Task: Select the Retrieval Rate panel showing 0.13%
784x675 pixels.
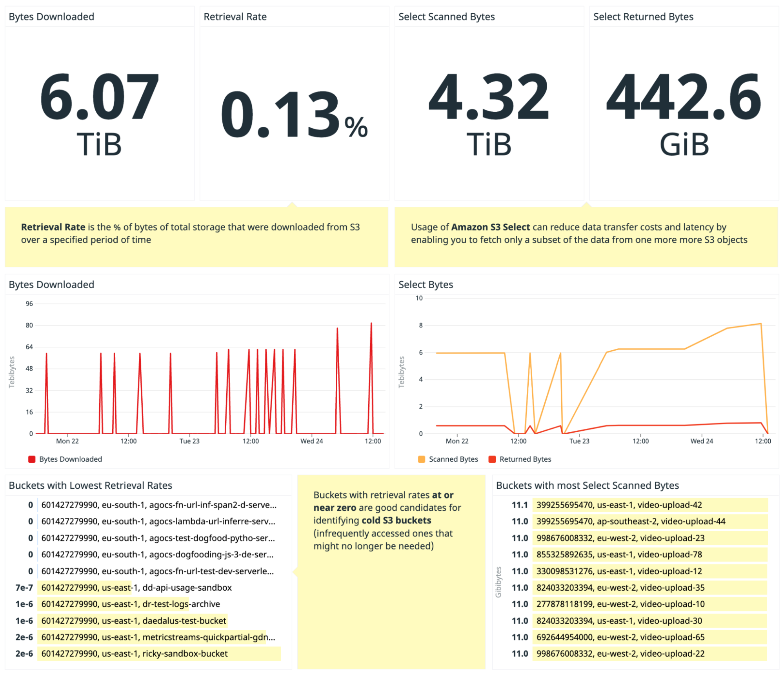Action: pos(294,110)
